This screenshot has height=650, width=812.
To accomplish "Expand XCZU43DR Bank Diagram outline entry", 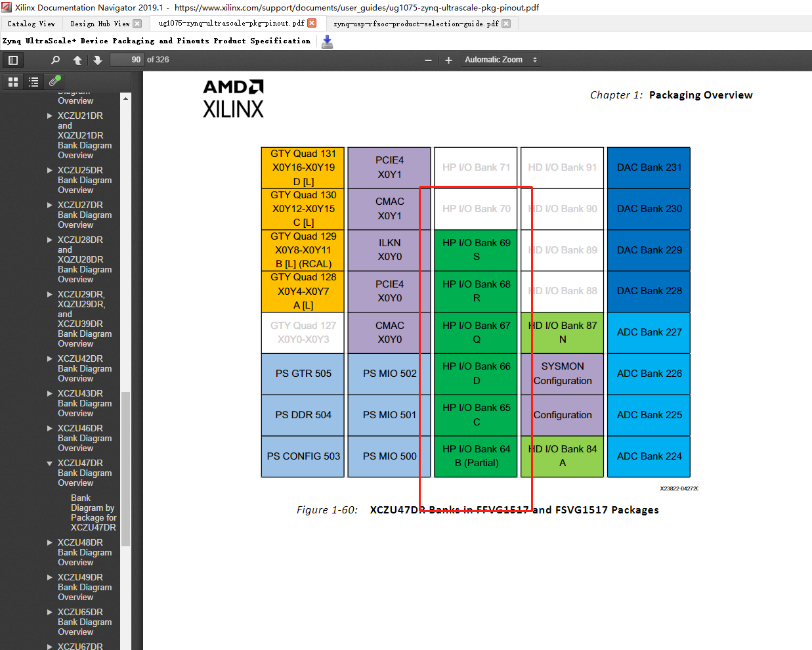I will click(x=49, y=393).
